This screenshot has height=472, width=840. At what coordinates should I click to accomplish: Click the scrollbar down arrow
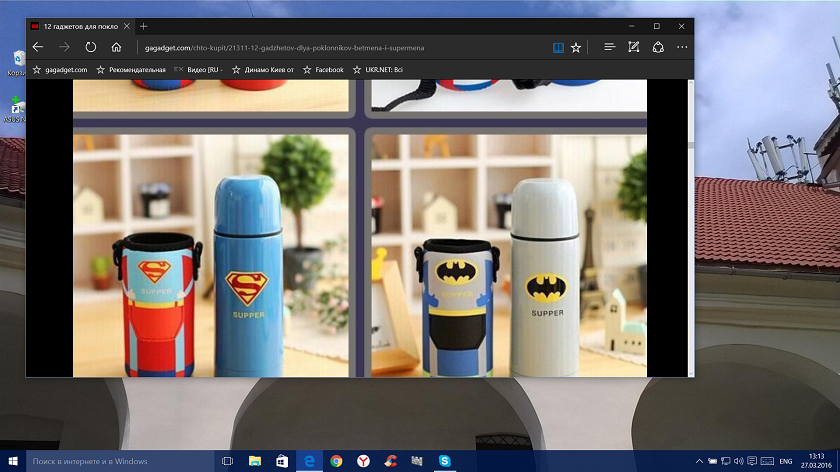click(691, 373)
